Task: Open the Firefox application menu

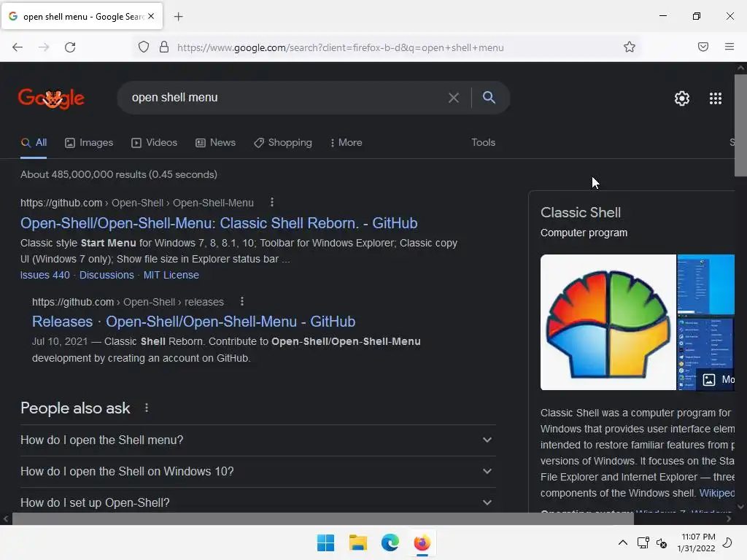Action: pyautogui.click(x=729, y=47)
